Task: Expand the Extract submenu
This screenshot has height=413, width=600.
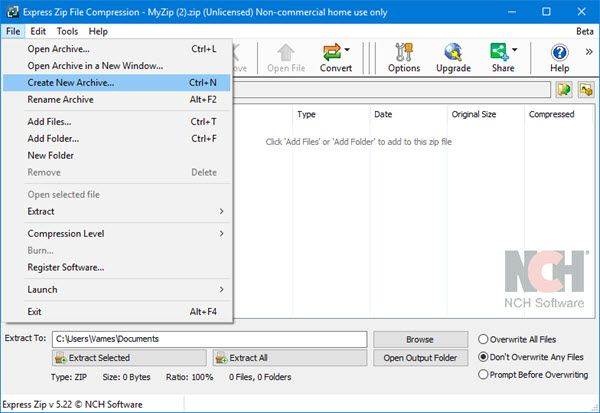Action: click(x=117, y=211)
